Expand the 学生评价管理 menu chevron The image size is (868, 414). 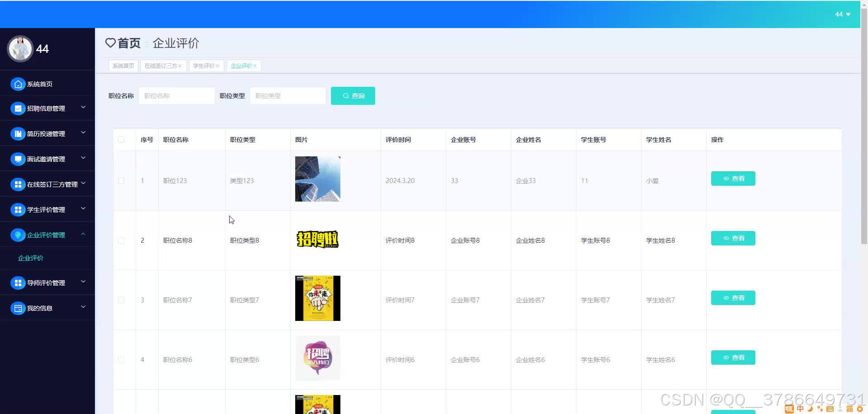click(83, 209)
